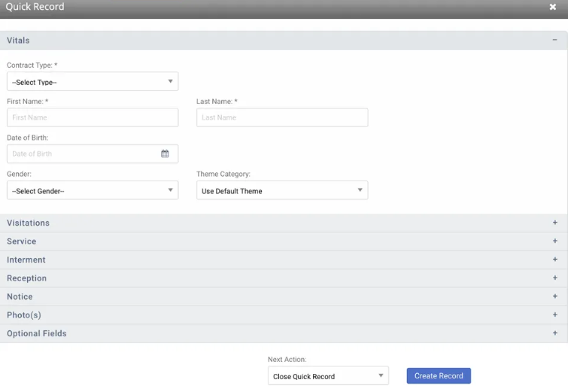Viewport: 568px width, 392px height.
Task: Click the plus icon for Interment
Action: (554, 260)
